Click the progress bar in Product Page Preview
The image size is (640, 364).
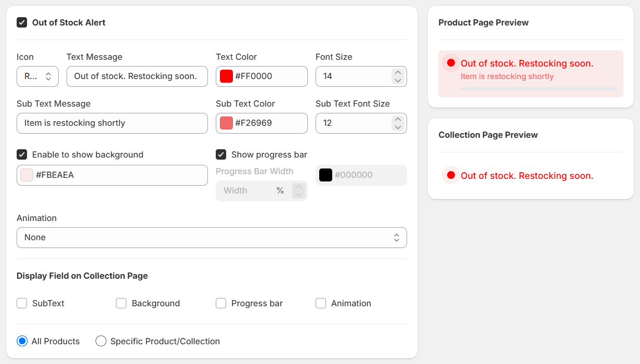[x=539, y=89]
